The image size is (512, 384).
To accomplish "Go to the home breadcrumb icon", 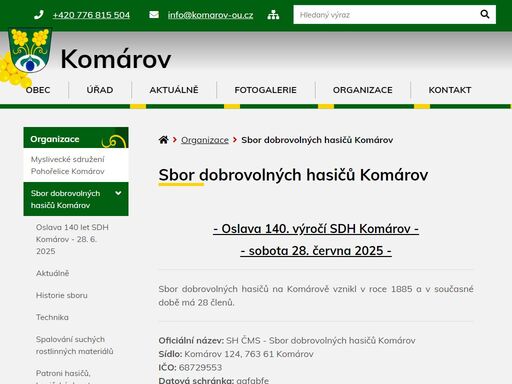I will pyautogui.click(x=163, y=140).
